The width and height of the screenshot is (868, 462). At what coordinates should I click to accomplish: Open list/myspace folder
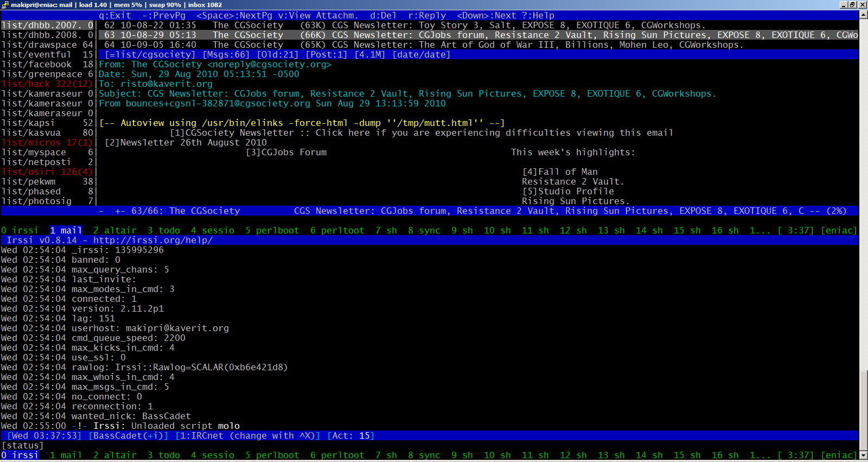point(47,152)
